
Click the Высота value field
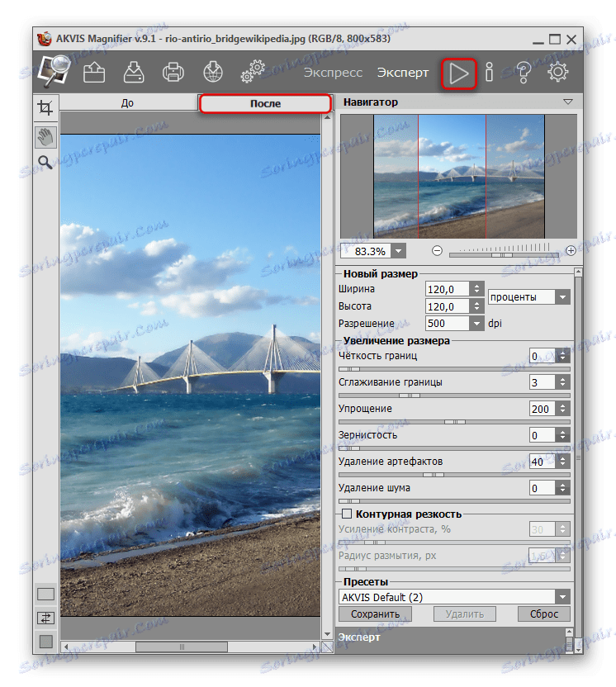click(x=448, y=306)
